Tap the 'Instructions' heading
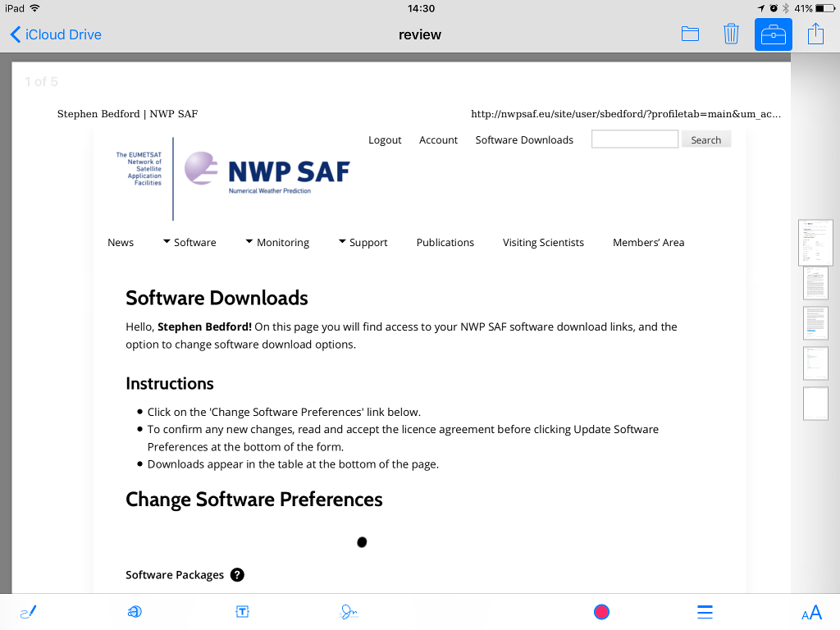Viewport: 840px width, 630px height. 169,384
